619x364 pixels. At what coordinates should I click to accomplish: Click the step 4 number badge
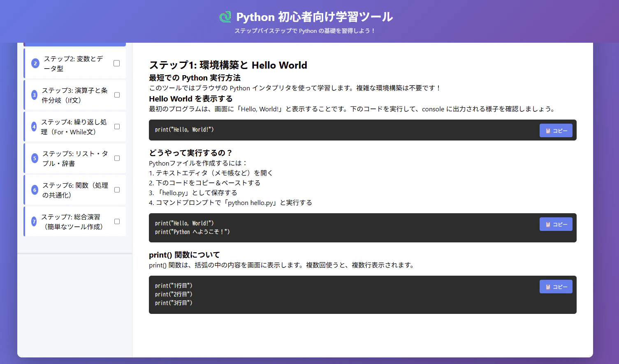click(34, 127)
